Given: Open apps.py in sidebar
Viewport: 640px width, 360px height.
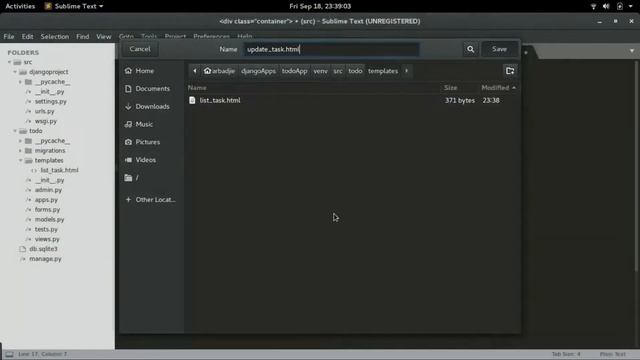Looking at the screenshot, I should (x=46, y=200).
